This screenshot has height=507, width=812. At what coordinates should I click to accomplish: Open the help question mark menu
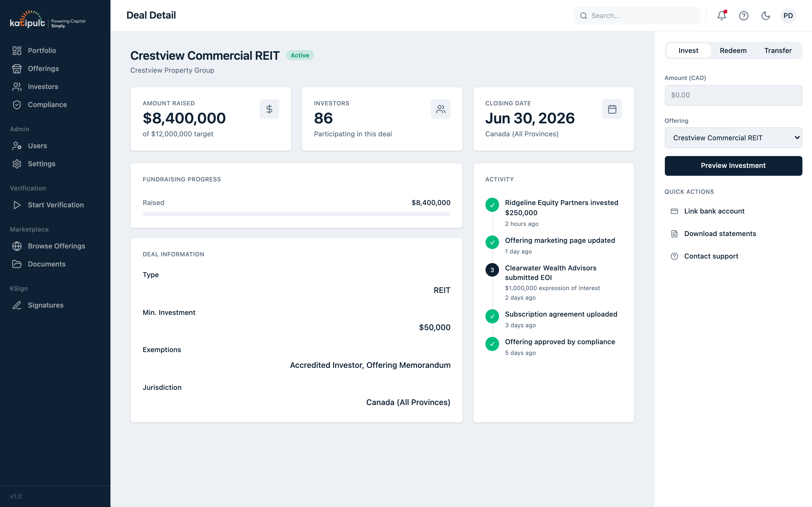[x=743, y=15]
